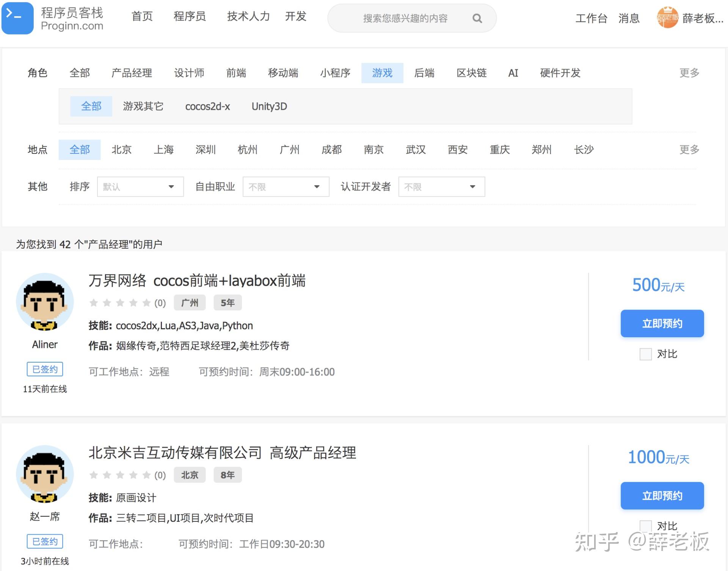Click 立即预约 button for Aliner
728x571 pixels.
tap(662, 323)
